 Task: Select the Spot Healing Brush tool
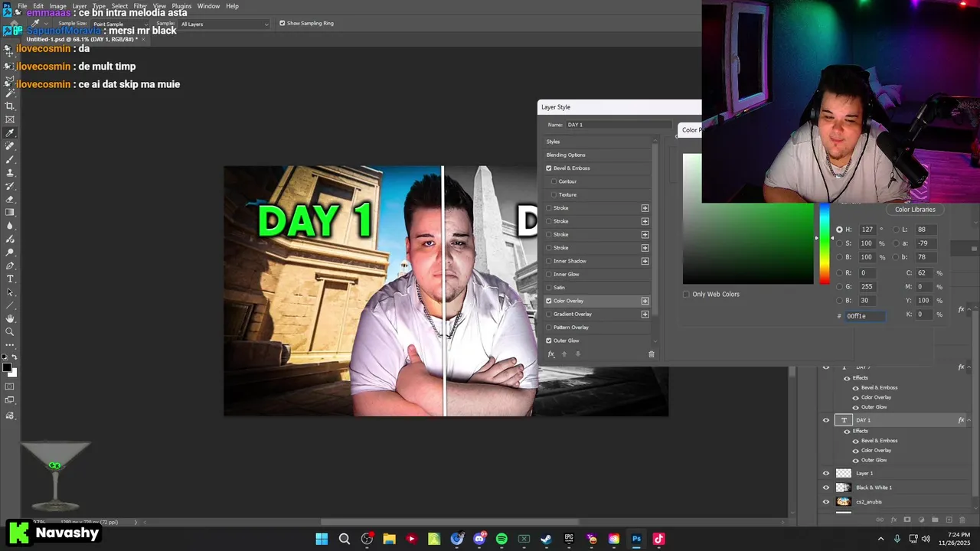10,146
